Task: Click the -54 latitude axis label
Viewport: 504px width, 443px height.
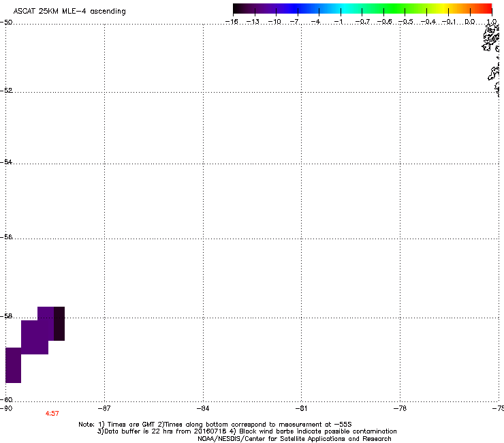Action: click(6, 162)
